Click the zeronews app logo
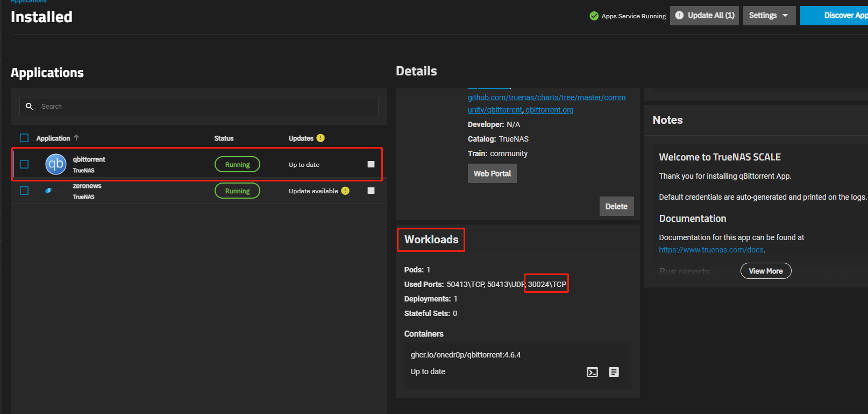 (48, 191)
